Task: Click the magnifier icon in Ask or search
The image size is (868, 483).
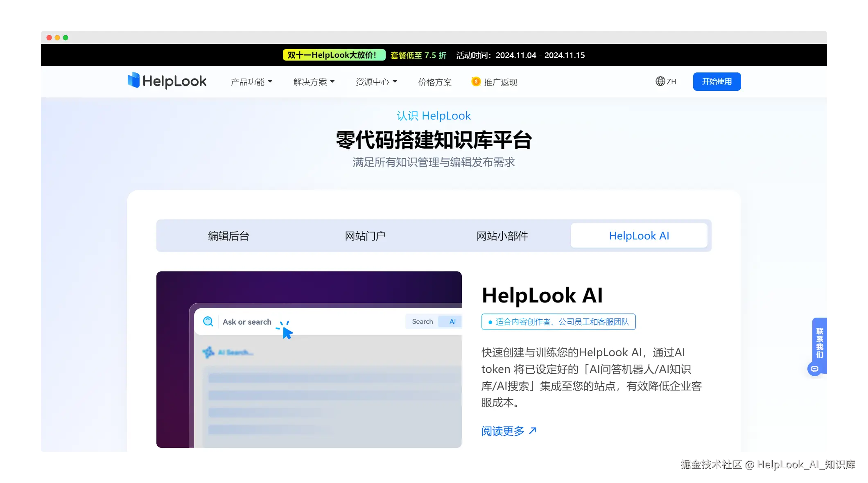Action: click(x=208, y=322)
